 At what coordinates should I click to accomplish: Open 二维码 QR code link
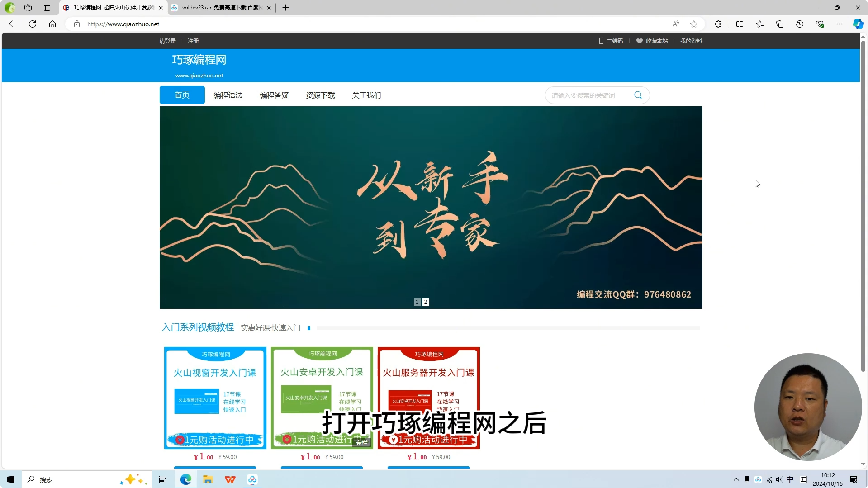(611, 41)
